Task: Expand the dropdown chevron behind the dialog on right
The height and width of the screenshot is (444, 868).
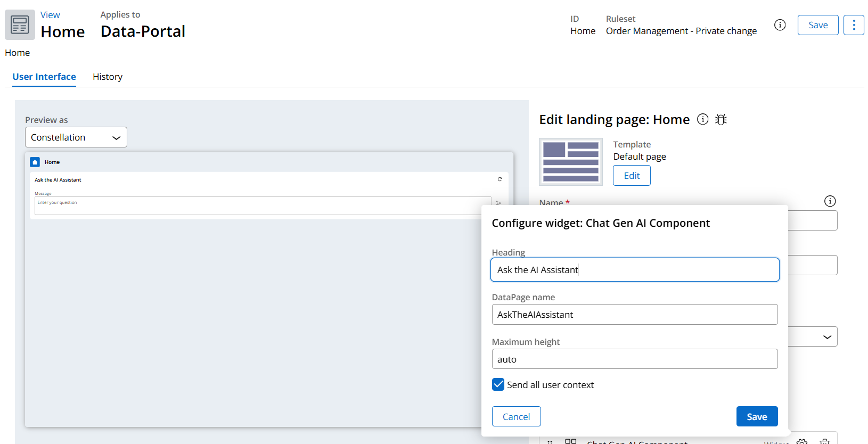Action: coord(827,337)
